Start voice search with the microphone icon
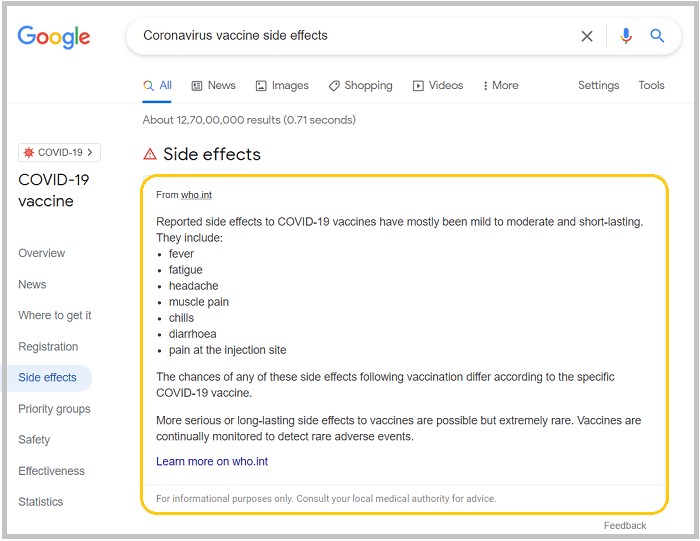 (626, 36)
